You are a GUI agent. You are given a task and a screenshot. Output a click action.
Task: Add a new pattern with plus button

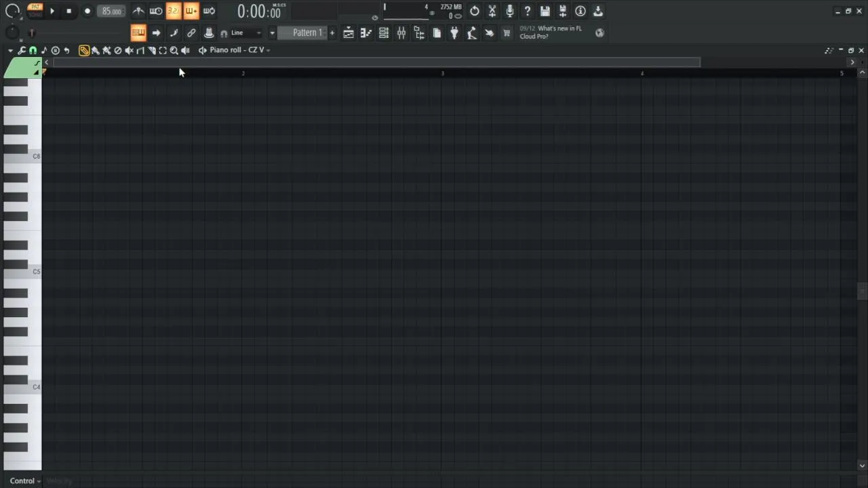[332, 33]
